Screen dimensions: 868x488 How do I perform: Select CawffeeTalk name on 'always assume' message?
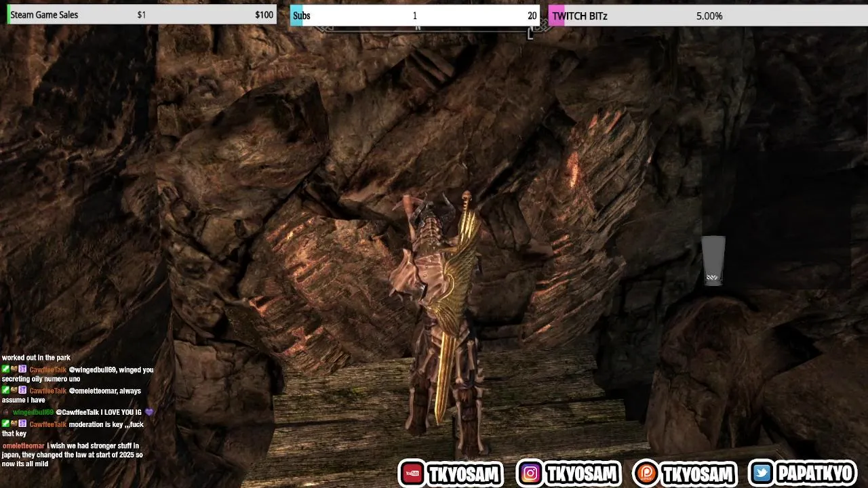tap(47, 391)
